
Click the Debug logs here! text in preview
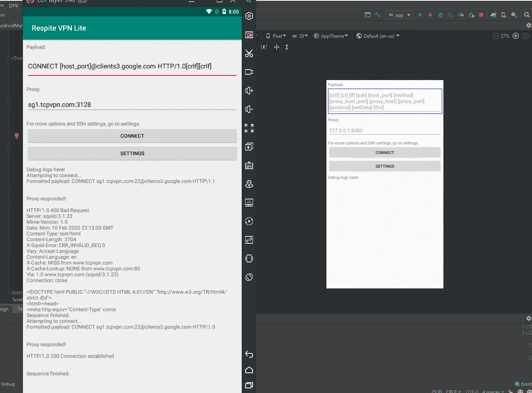[x=343, y=178]
